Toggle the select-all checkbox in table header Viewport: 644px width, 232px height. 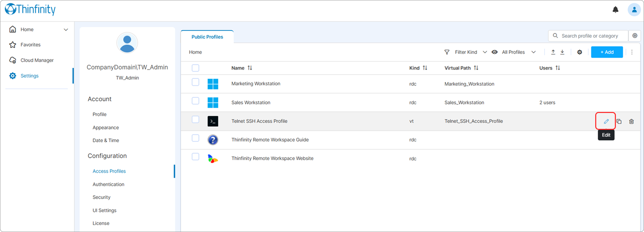195,68
